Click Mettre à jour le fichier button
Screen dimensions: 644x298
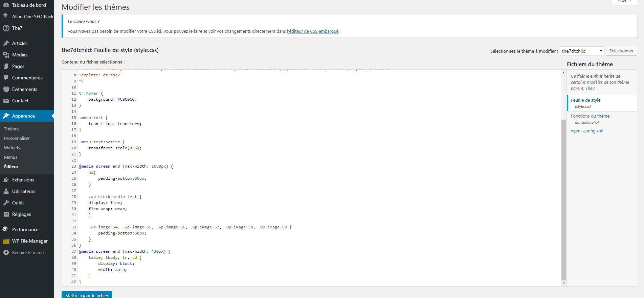coord(87,295)
